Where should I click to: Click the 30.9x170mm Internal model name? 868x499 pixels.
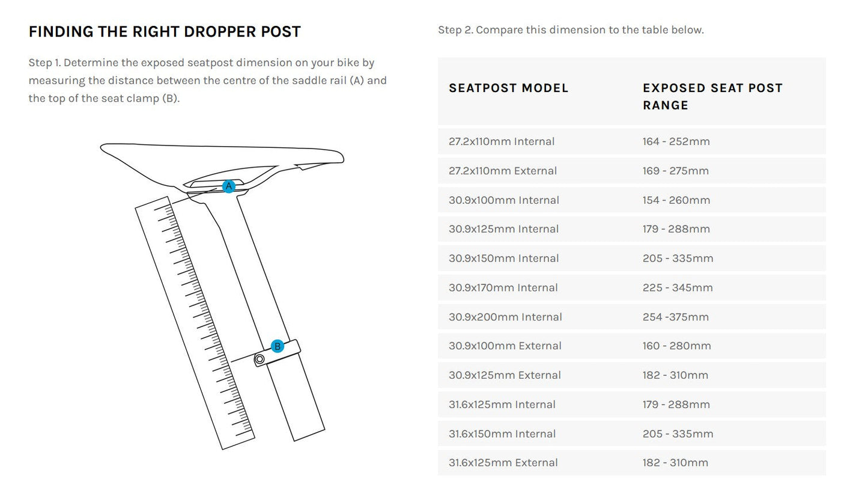tap(503, 288)
